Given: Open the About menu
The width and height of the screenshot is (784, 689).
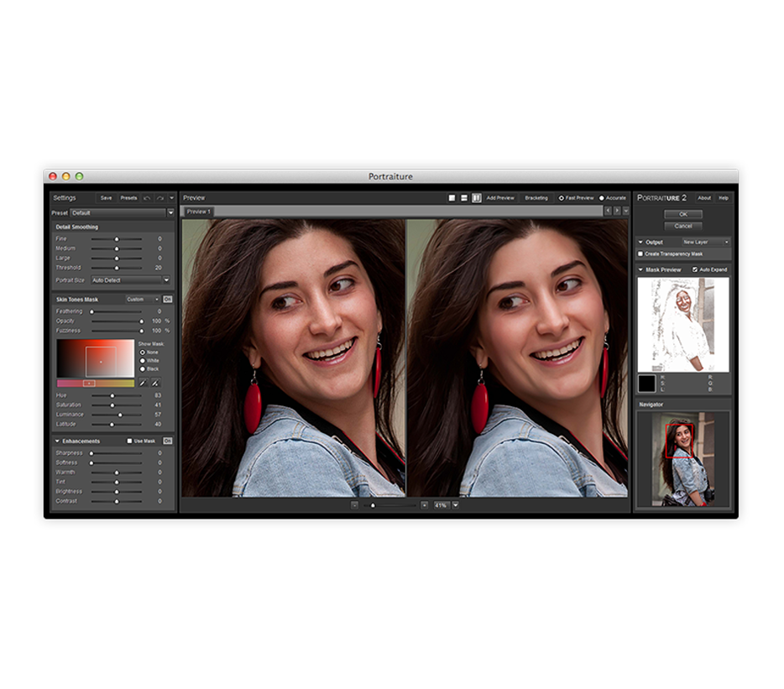Looking at the screenshot, I should click(704, 198).
